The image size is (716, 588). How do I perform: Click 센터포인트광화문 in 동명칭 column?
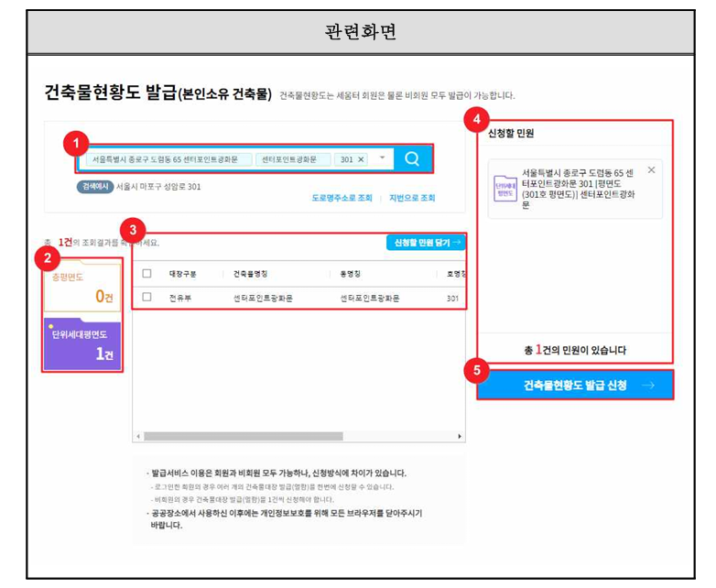tap(370, 298)
